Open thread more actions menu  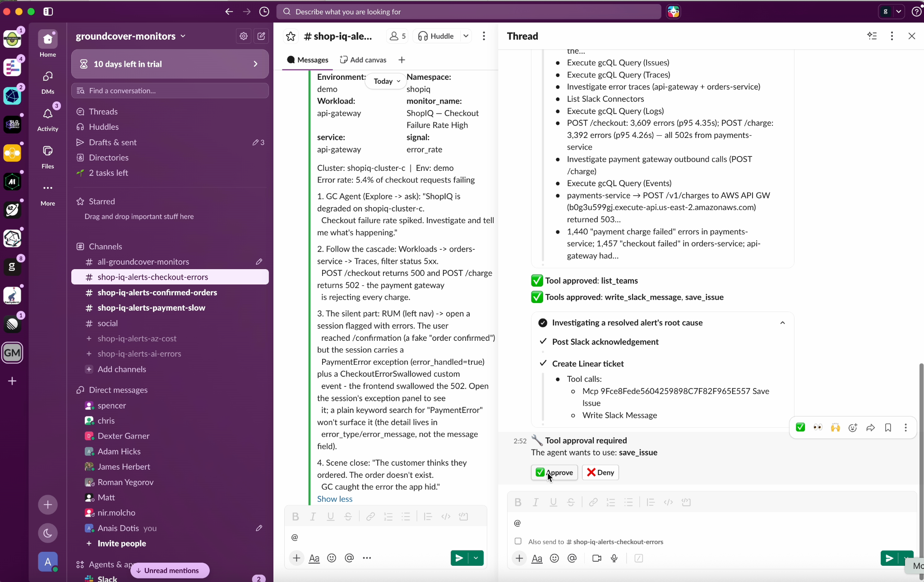coord(892,36)
